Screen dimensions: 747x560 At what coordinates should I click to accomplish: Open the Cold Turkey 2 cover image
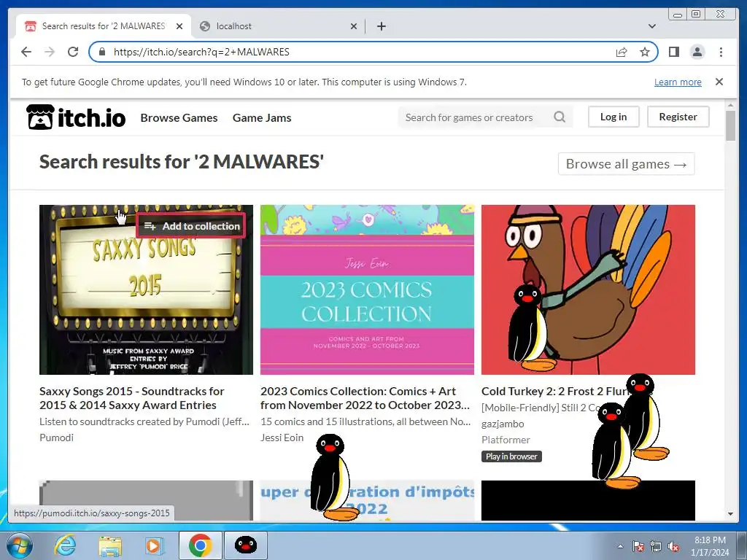coord(589,289)
